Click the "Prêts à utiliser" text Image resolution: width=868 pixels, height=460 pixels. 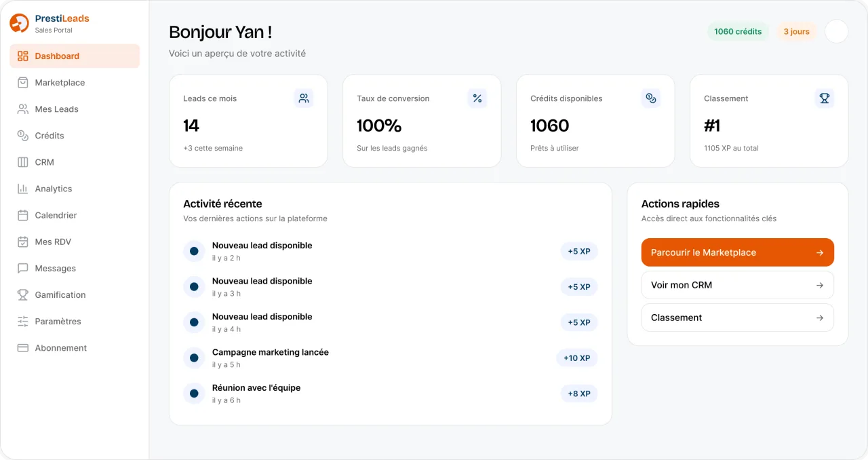(555, 148)
